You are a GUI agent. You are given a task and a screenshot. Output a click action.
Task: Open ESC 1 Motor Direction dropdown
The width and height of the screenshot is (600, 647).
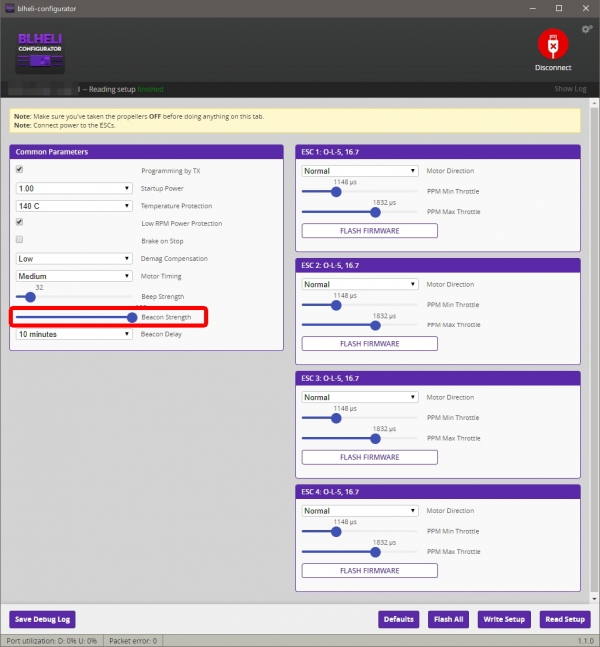click(x=360, y=171)
